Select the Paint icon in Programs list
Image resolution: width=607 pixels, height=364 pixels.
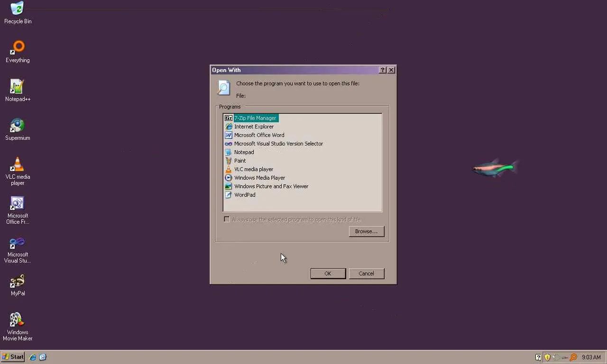click(x=229, y=161)
